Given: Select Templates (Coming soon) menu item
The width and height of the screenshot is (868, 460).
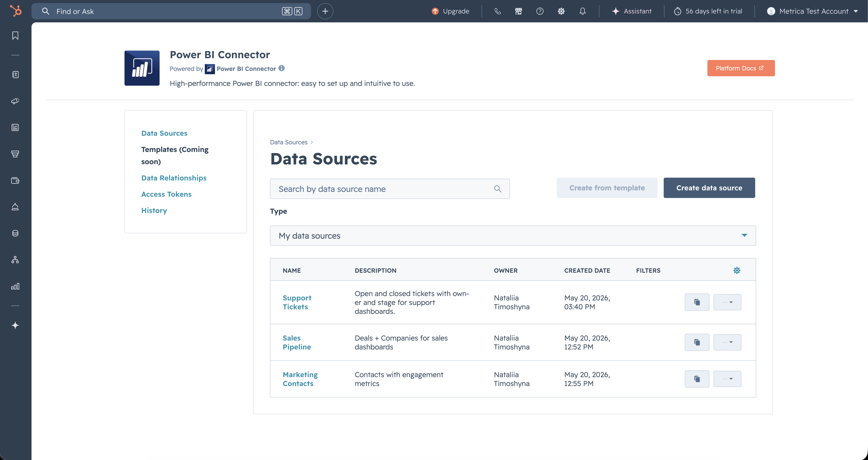Looking at the screenshot, I should point(175,155).
